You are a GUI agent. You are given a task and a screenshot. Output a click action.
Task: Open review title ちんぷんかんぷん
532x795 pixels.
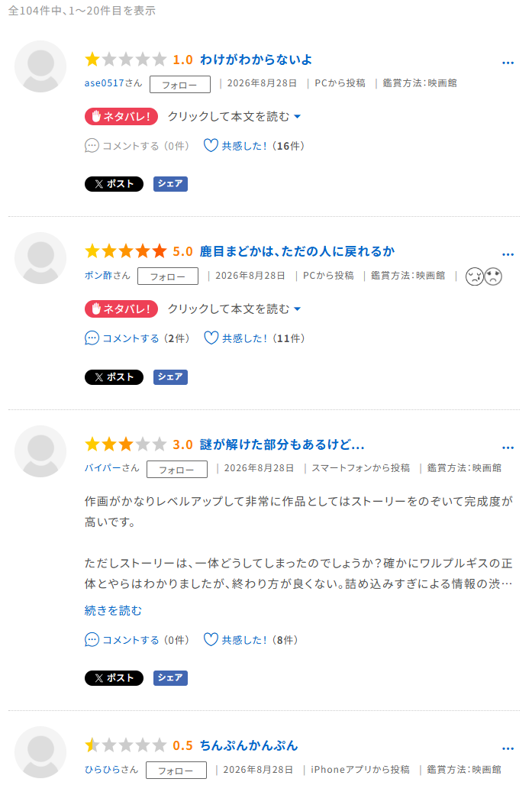pos(249,745)
